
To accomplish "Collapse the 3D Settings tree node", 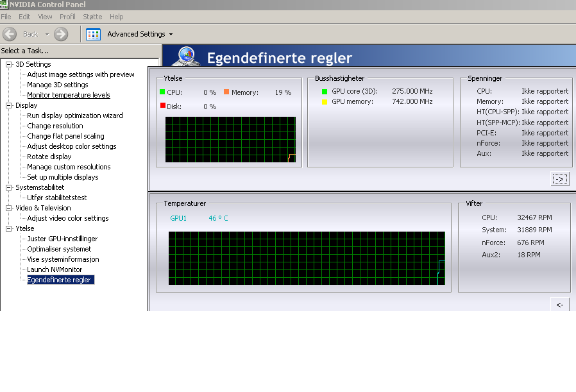I will point(8,64).
